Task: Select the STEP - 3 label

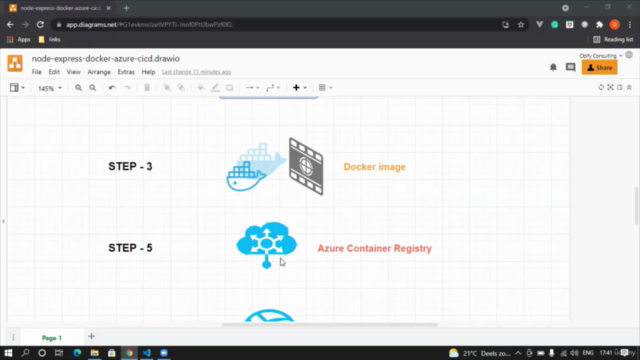Action: (x=130, y=167)
